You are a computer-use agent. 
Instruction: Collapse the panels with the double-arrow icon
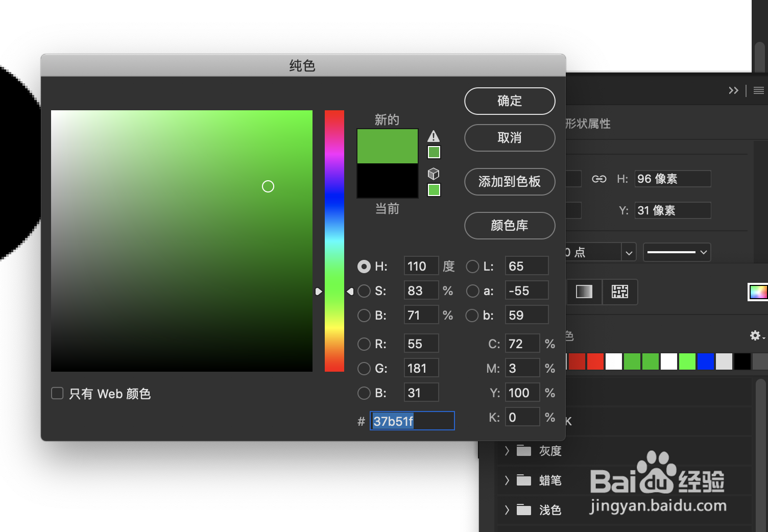tap(733, 90)
